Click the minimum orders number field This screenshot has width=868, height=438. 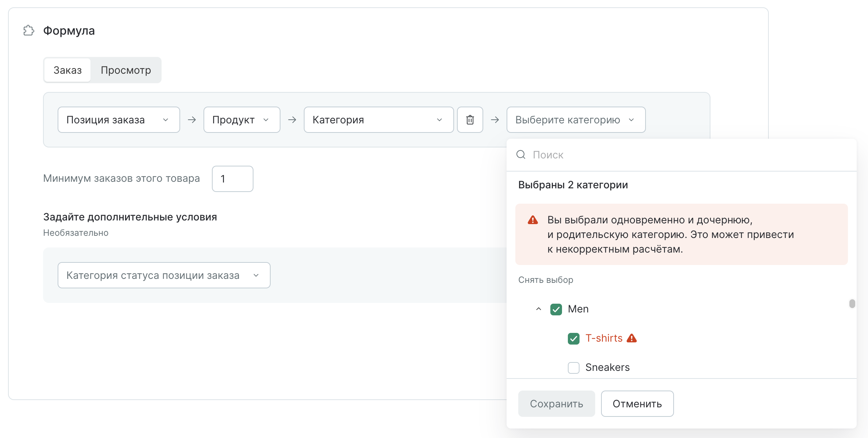233,179
